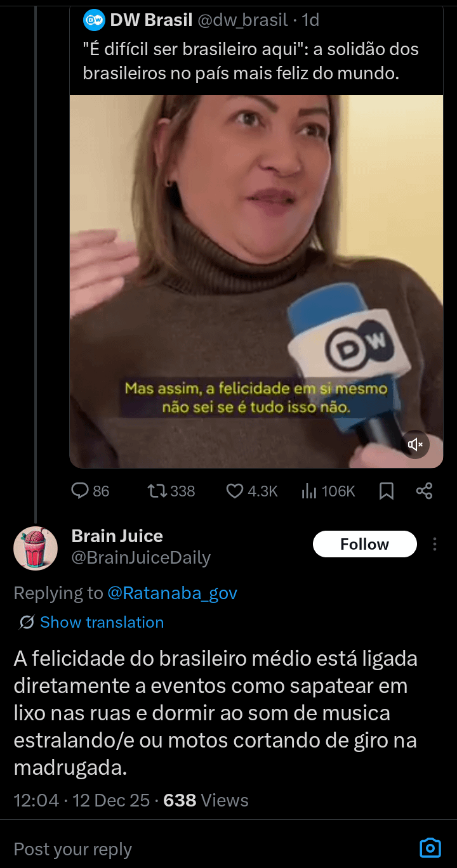Open Brain Juice profile picture
The height and width of the screenshot is (868, 457).
[36, 548]
